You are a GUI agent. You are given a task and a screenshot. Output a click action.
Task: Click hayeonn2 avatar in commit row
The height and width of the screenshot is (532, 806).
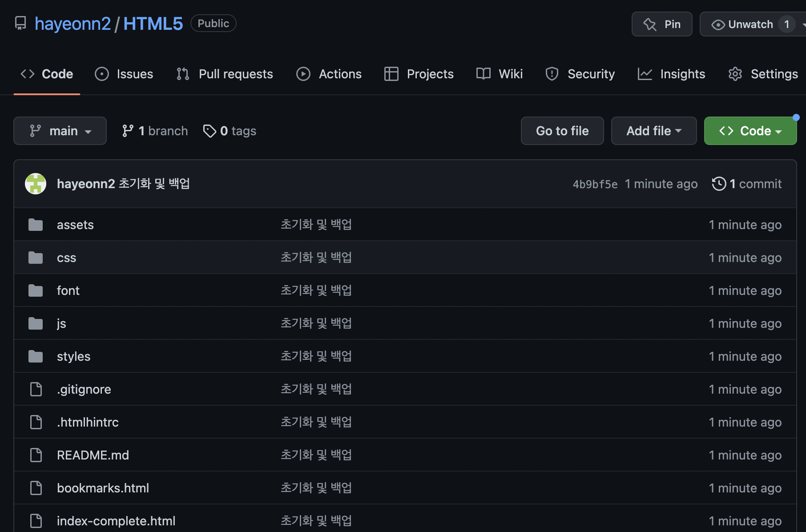click(36, 184)
